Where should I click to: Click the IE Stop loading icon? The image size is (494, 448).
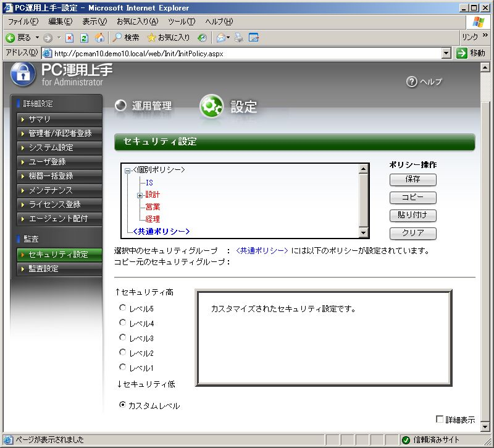[70, 38]
